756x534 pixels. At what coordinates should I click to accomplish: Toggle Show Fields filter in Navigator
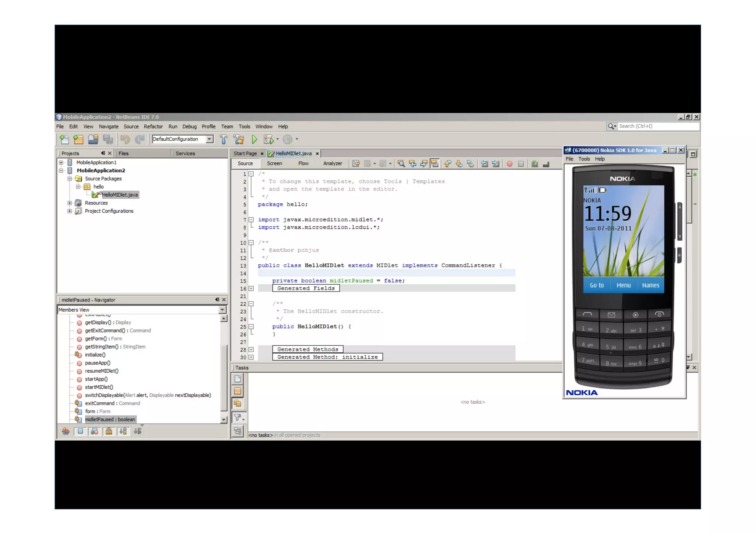80,431
